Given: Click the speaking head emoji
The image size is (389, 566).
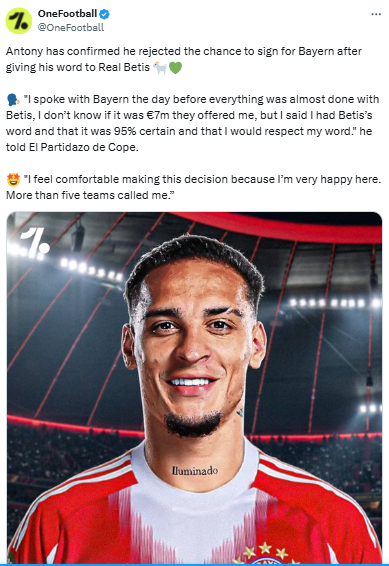Looking at the screenshot, I should (x=13, y=100).
